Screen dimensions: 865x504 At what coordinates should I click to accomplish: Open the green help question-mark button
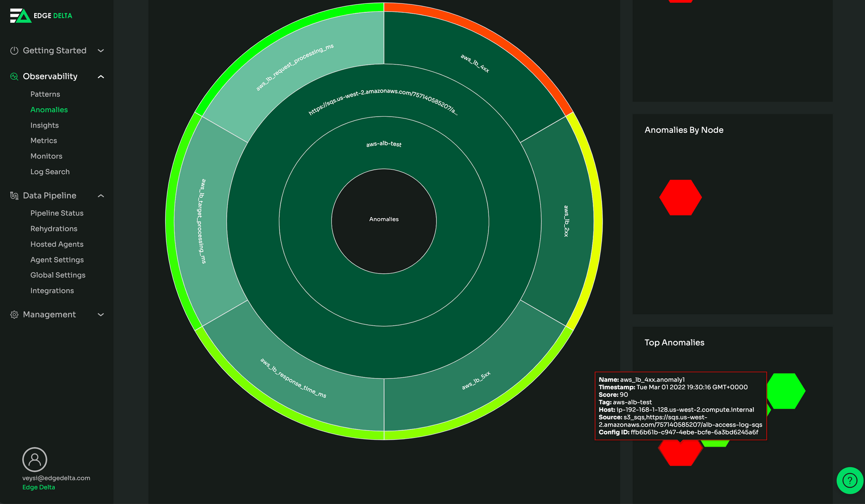[849, 480]
